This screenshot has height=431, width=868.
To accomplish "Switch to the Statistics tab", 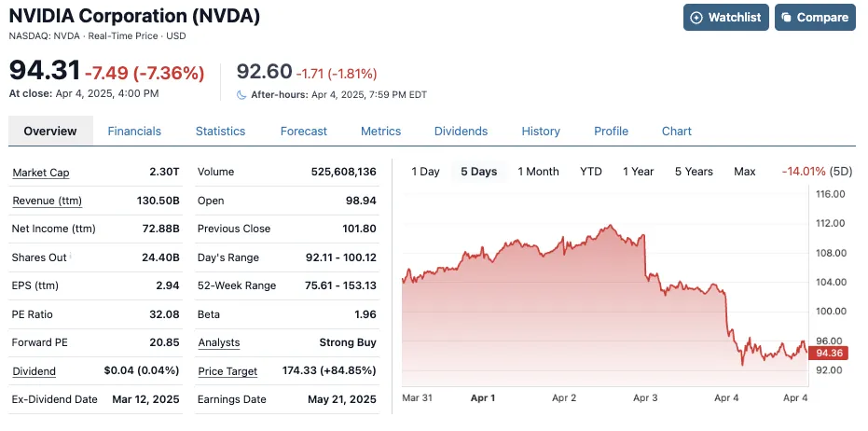I will coord(220,132).
